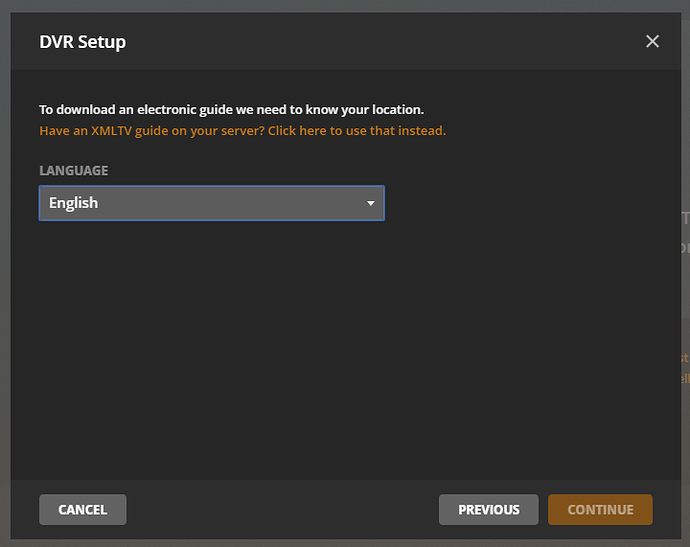Go back with the Previous button
The width and height of the screenshot is (690, 547).
[488, 510]
